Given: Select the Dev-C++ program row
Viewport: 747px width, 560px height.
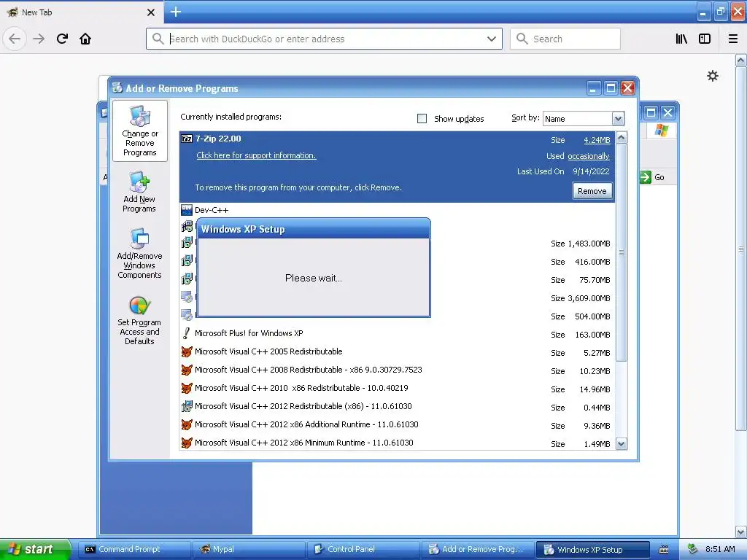Looking at the screenshot, I should click(397, 210).
